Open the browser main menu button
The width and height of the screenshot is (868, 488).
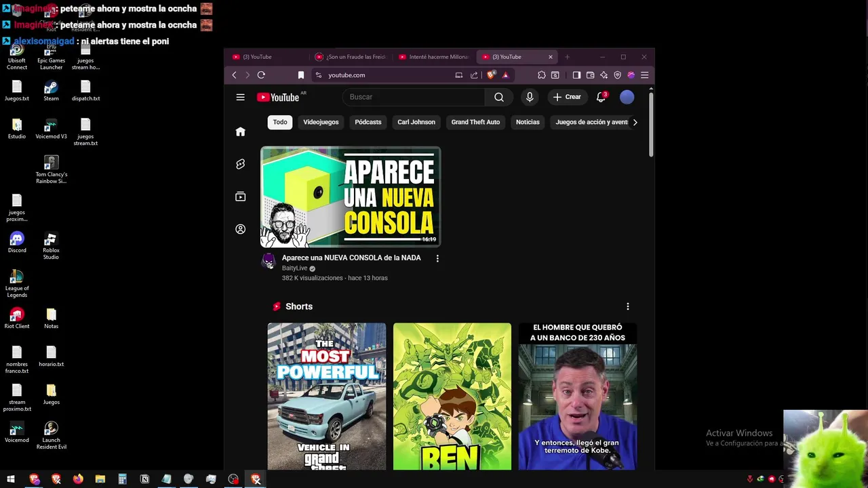coord(644,75)
